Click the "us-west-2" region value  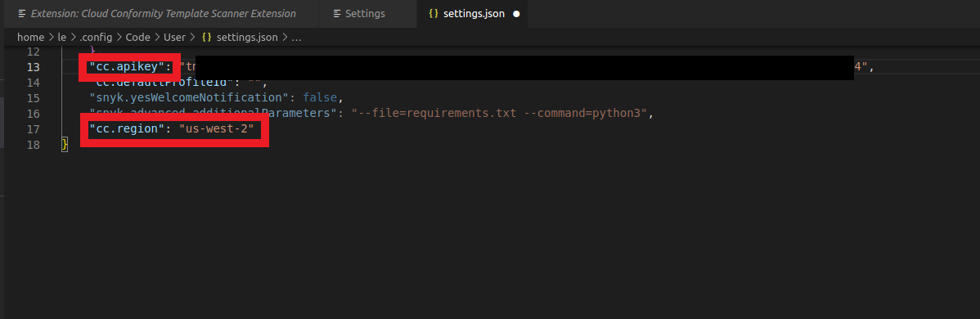pos(217,129)
